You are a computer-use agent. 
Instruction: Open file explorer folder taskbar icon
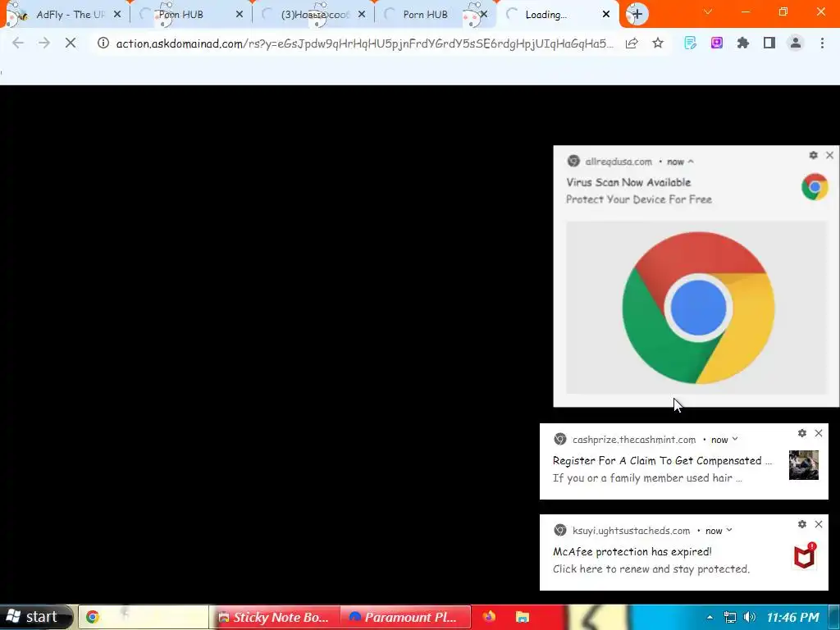click(x=523, y=617)
